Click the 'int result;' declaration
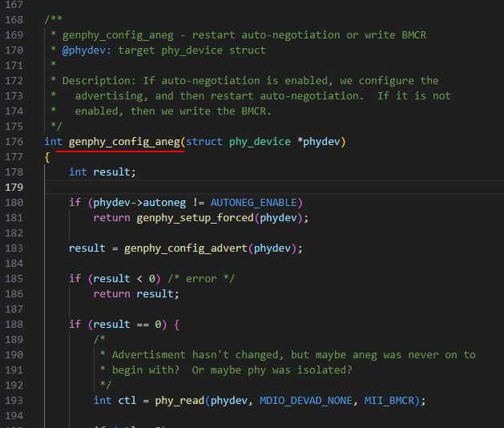Screen dimensions: 504x428 [x=103, y=172]
